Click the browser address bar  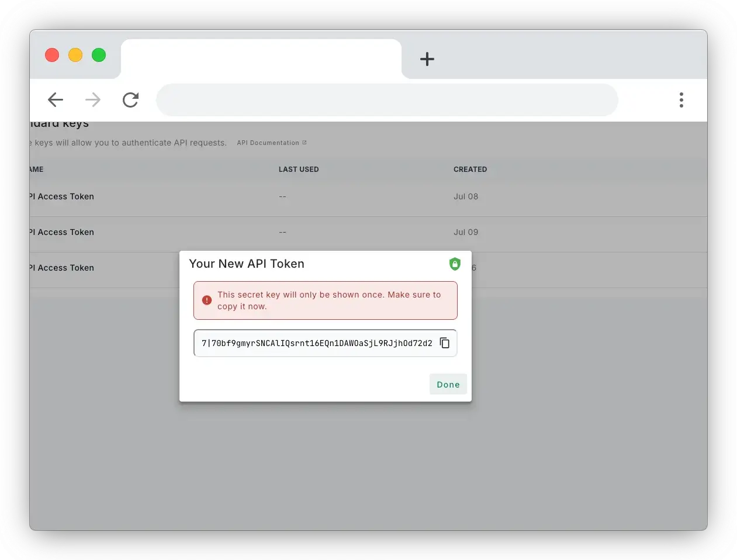(387, 100)
